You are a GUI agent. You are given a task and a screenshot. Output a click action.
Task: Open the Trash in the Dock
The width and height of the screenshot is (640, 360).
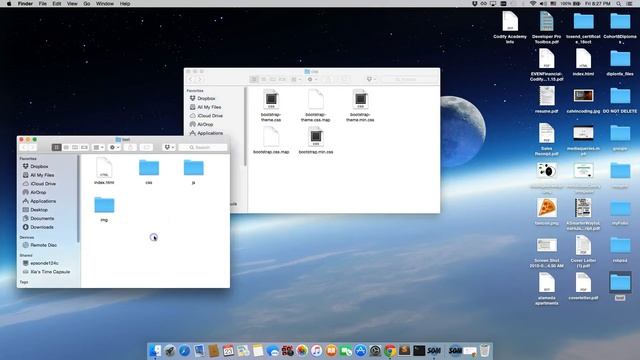[484, 351]
